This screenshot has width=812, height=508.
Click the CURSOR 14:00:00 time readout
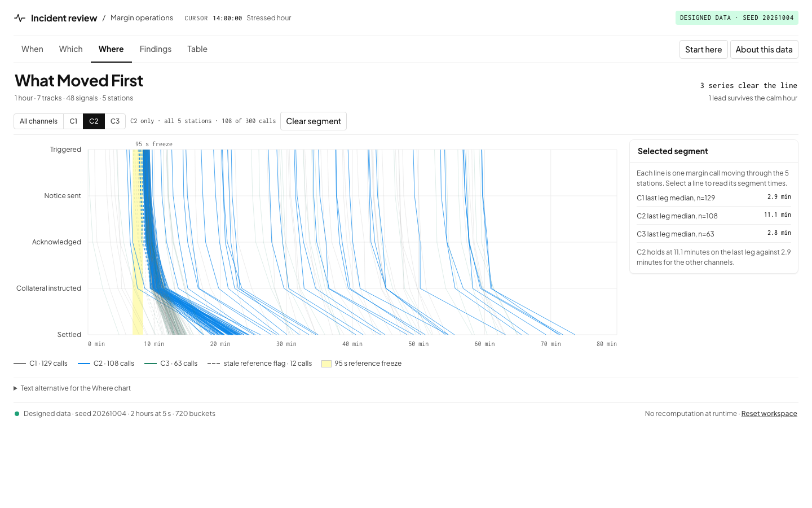[213, 18]
